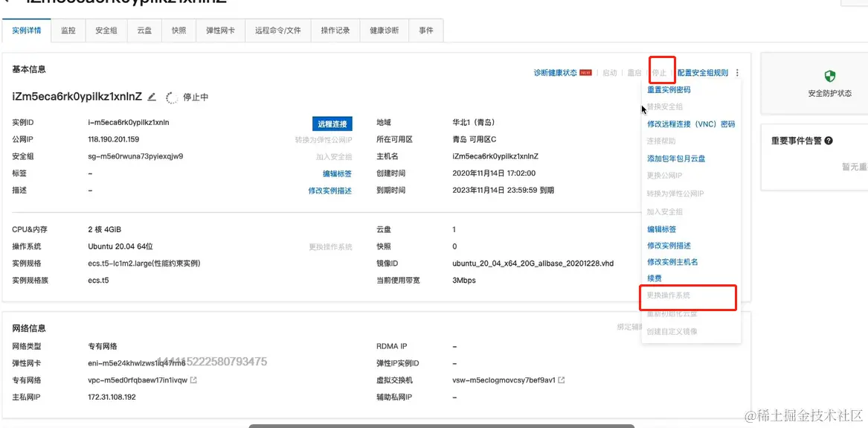Click the private IP 172.31.108.192
This screenshot has width=868, height=428.
pos(112,397)
